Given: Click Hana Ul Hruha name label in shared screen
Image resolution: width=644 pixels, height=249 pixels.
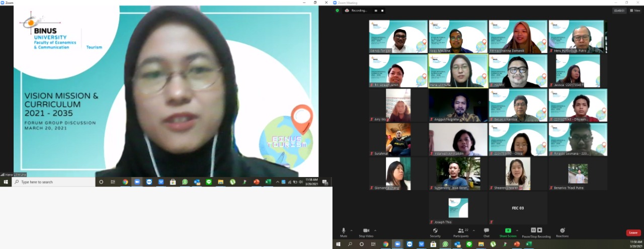Looking at the screenshot, I should point(14,175).
